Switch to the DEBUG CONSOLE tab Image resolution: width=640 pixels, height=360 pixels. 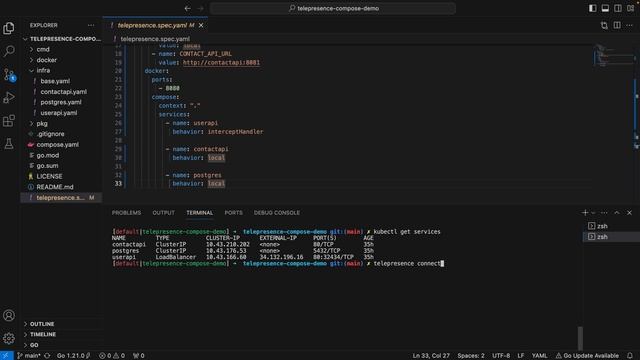point(277,213)
